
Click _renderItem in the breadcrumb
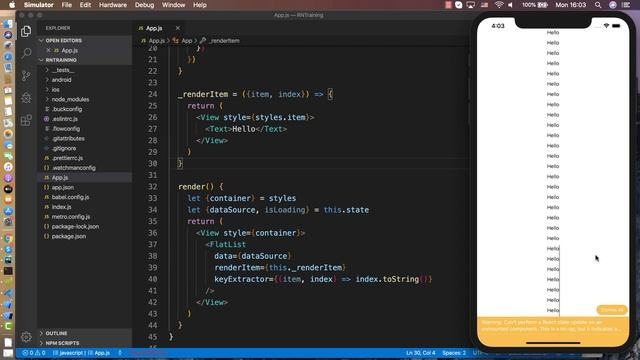coord(224,41)
